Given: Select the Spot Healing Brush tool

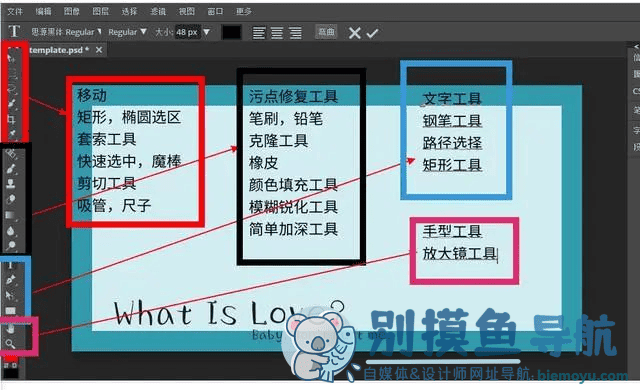Looking at the screenshot, I should (11, 153).
